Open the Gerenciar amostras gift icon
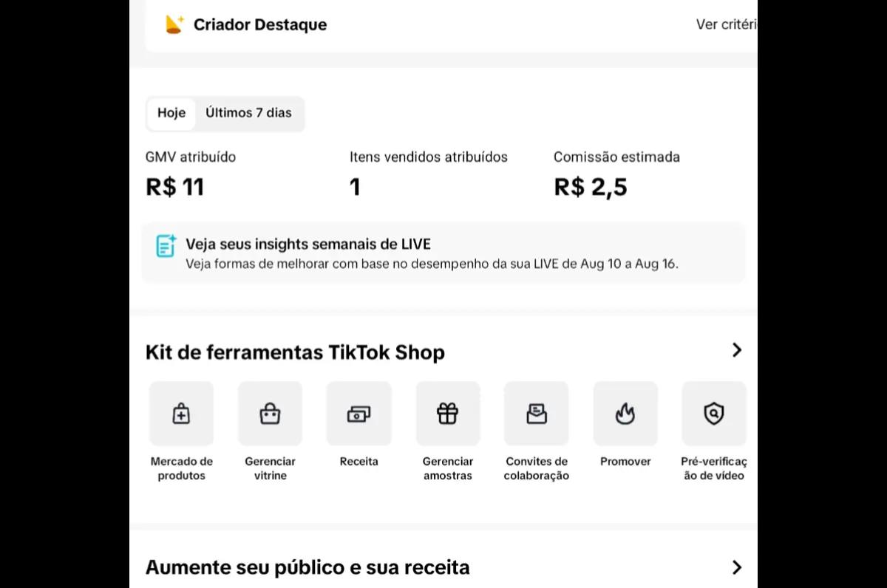Screen dimensions: 887x588 tap(448, 414)
